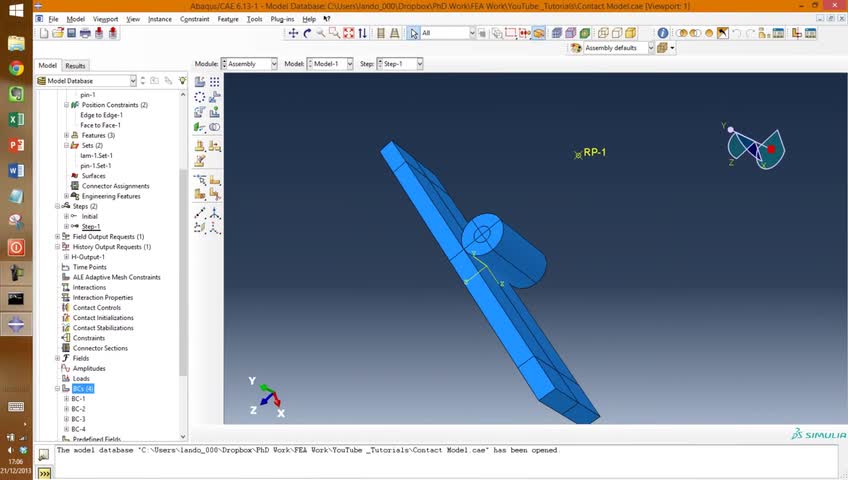Open the Step dropdown showing Step-1
Viewport: 848px width, 480px height.
[x=400, y=64]
